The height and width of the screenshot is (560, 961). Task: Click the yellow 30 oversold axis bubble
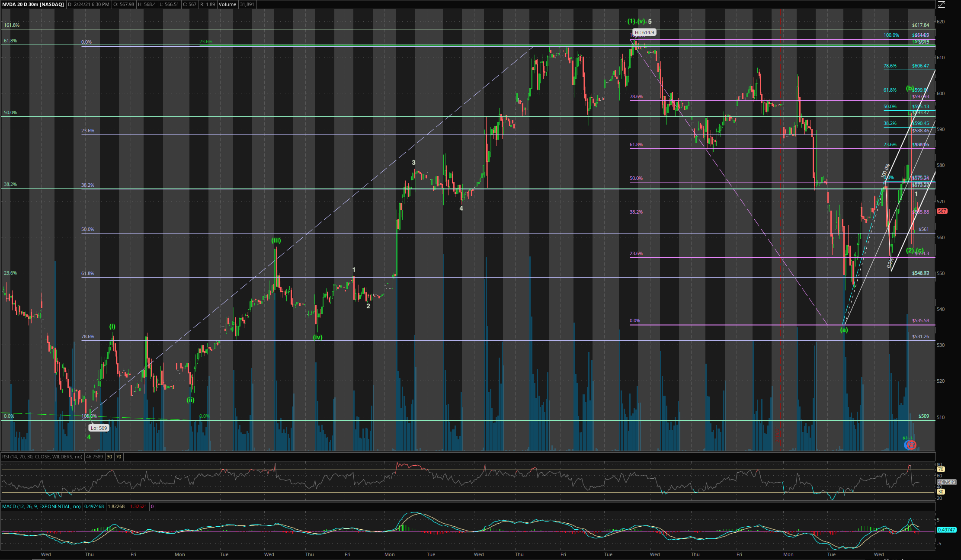940,492
